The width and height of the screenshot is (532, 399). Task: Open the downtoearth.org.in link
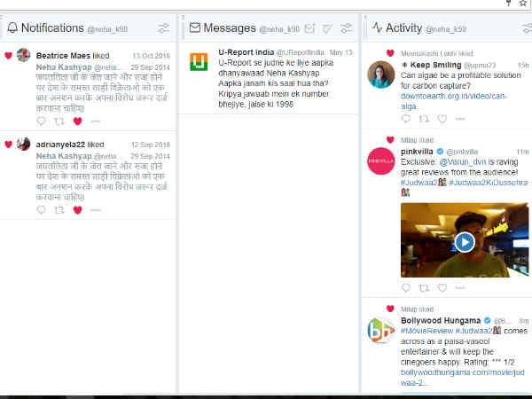453,101
